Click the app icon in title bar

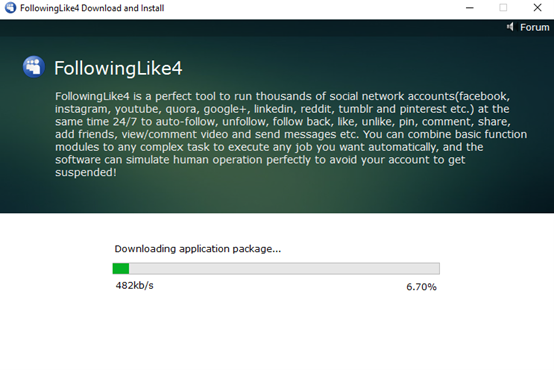pyautogui.click(x=11, y=8)
